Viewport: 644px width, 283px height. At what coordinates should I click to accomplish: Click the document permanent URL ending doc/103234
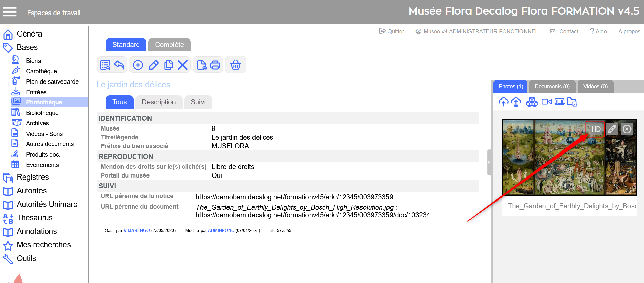pos(313,215)
